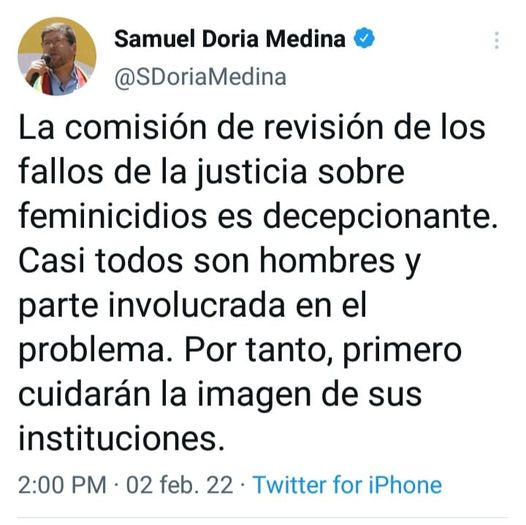Select the word decepcionante in the tweet
526x525 pixels.
380,216
